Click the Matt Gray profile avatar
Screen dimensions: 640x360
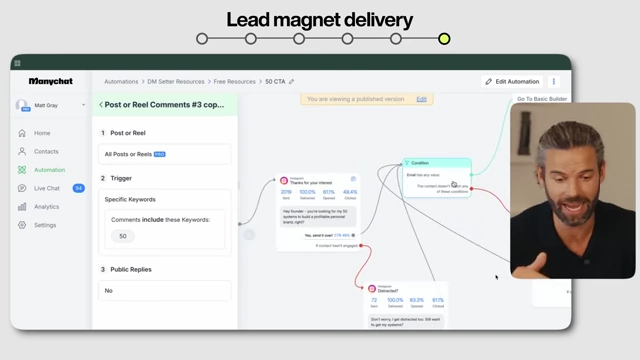(x=22, y=105)
